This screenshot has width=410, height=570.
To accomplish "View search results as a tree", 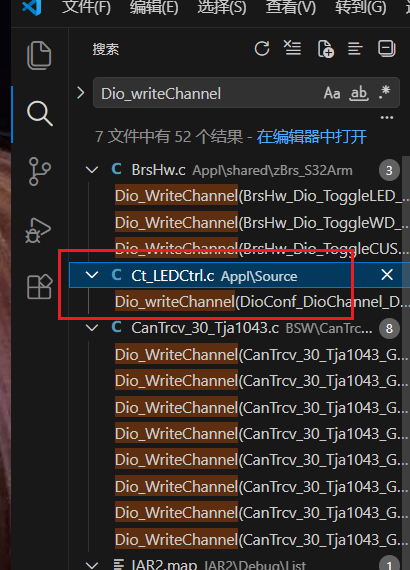I will [x=355, y=49].
